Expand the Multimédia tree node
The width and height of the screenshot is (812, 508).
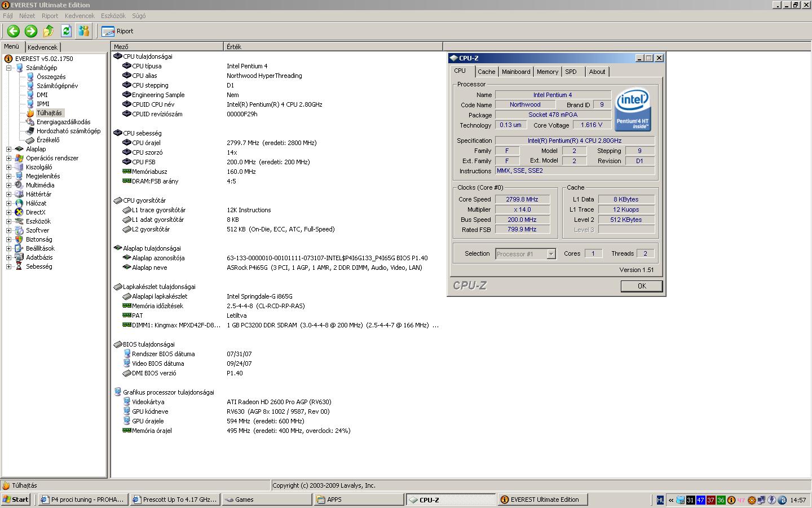click(9, 185)
